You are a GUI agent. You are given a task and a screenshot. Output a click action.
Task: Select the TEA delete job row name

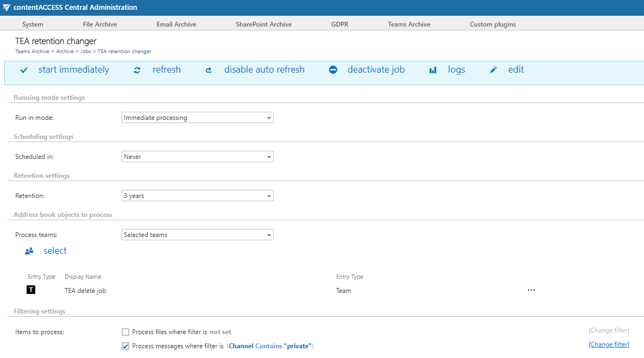[x=85, y=291]
